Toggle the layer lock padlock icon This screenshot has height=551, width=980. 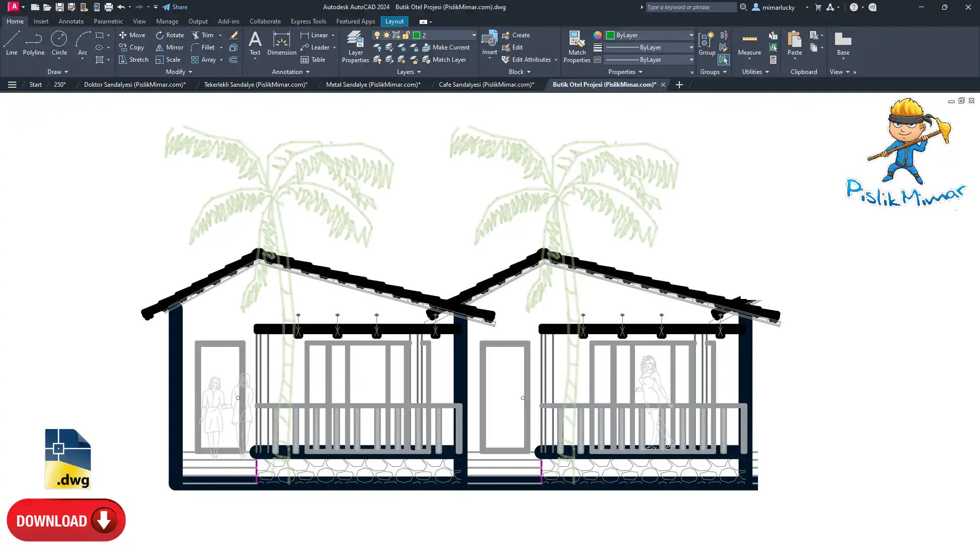pos(406,35)
